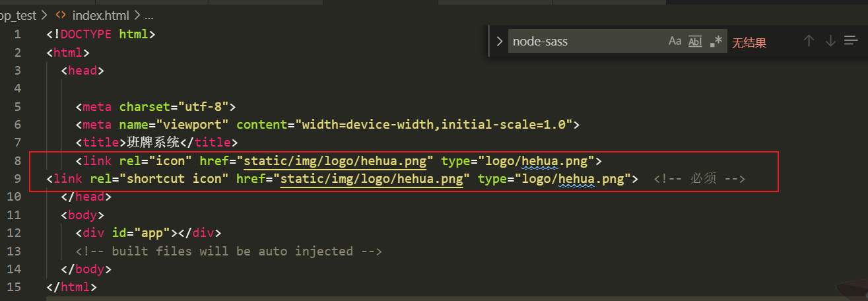
Task: Click the 无结果 no-results label
Action: point(749,43)
